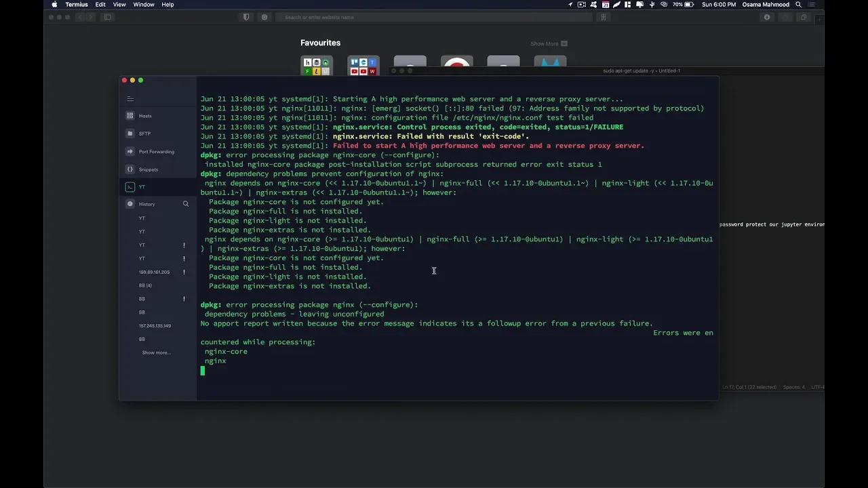
Task: Connect to host 159.89.161.205
Action: coord(154,272)
